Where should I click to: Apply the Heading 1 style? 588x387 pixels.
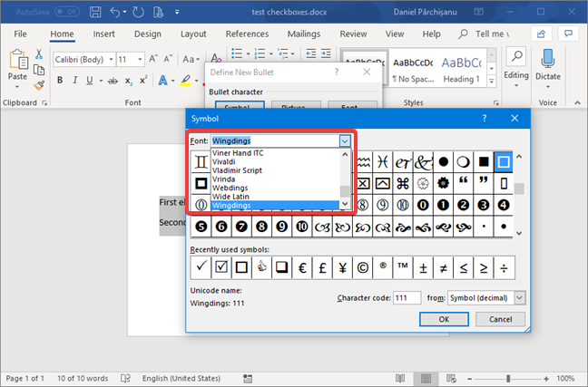[x=461, y=68]
